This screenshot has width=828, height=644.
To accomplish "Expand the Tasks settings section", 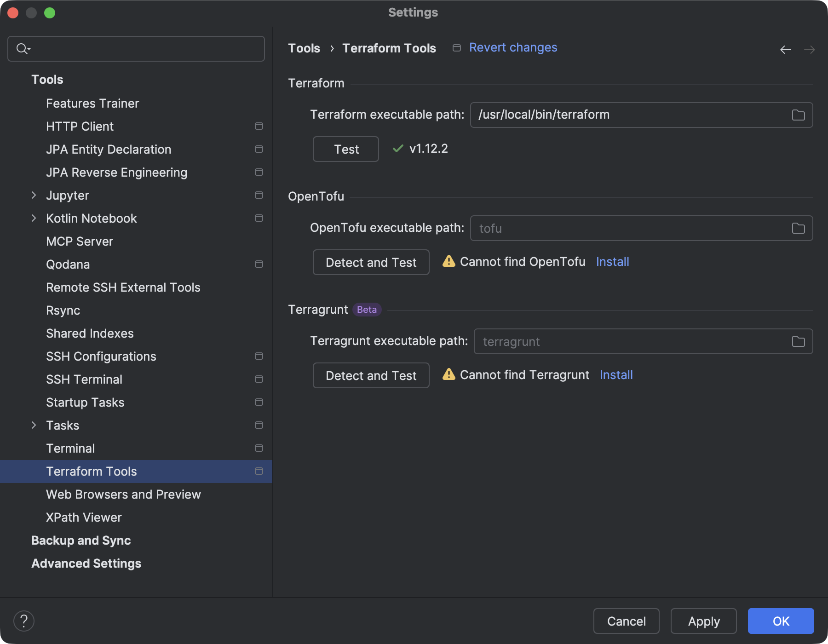I will pos(34,425).
